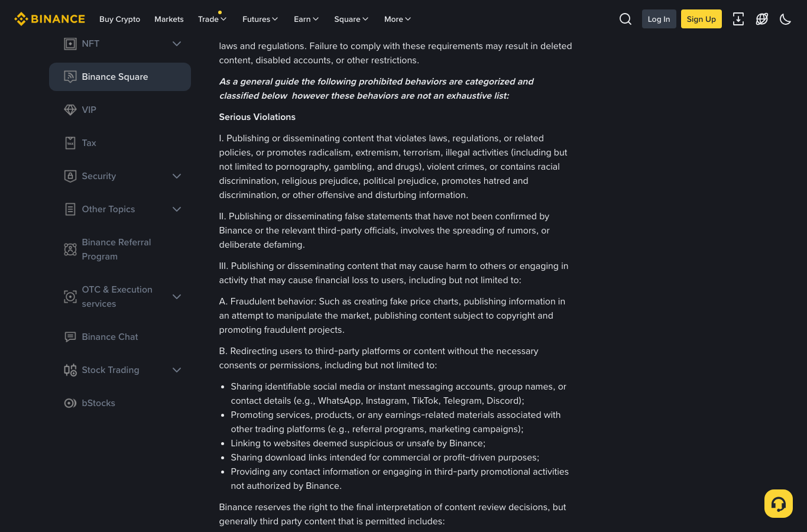Click paragraph starting 'II. Publishing or disseminating false'
The width and height of the screenshot is (807, 532).
[384, 231]
